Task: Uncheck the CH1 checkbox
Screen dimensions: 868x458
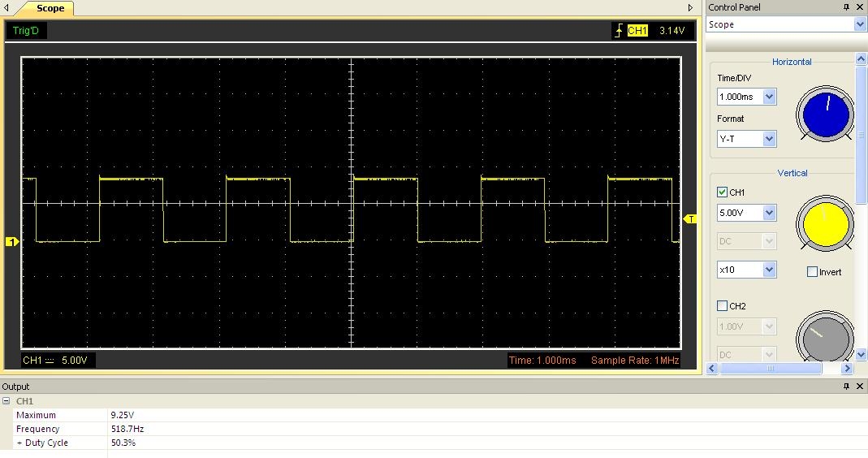Action: pos(722,192)
